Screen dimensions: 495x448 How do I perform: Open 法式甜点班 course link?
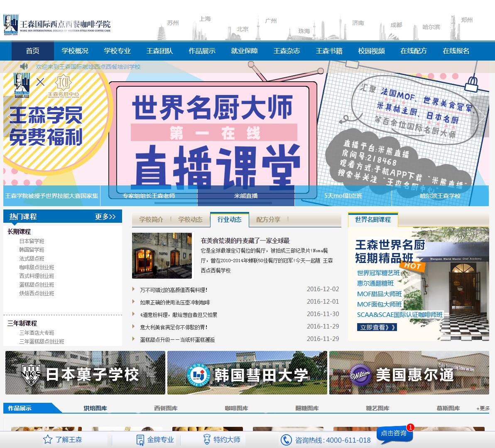point(32,258)
